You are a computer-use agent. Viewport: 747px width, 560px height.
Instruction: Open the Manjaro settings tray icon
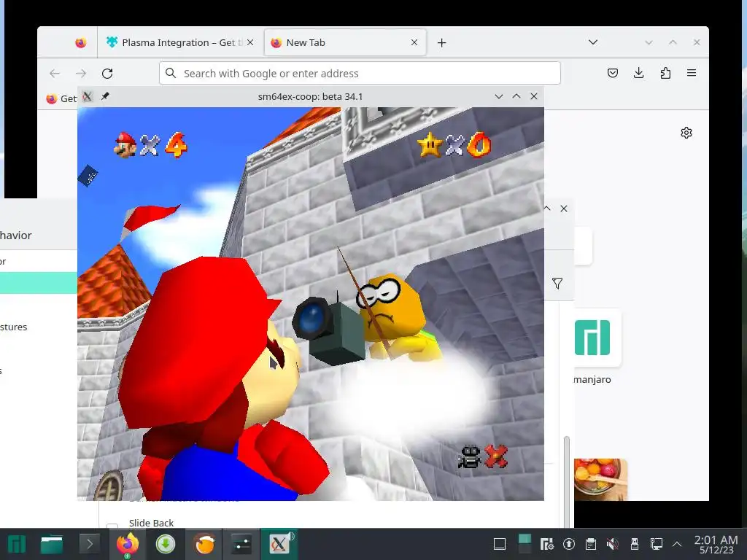[546, 544]
